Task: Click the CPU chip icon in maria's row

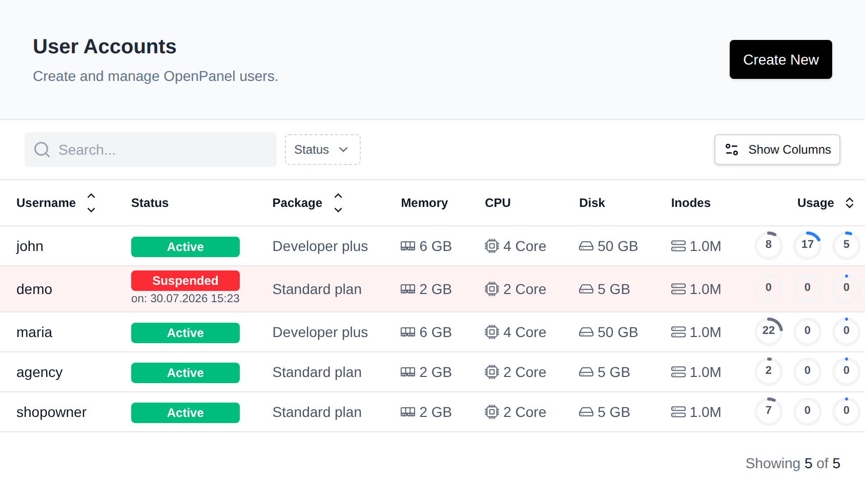Action: [x=492, y=332]
